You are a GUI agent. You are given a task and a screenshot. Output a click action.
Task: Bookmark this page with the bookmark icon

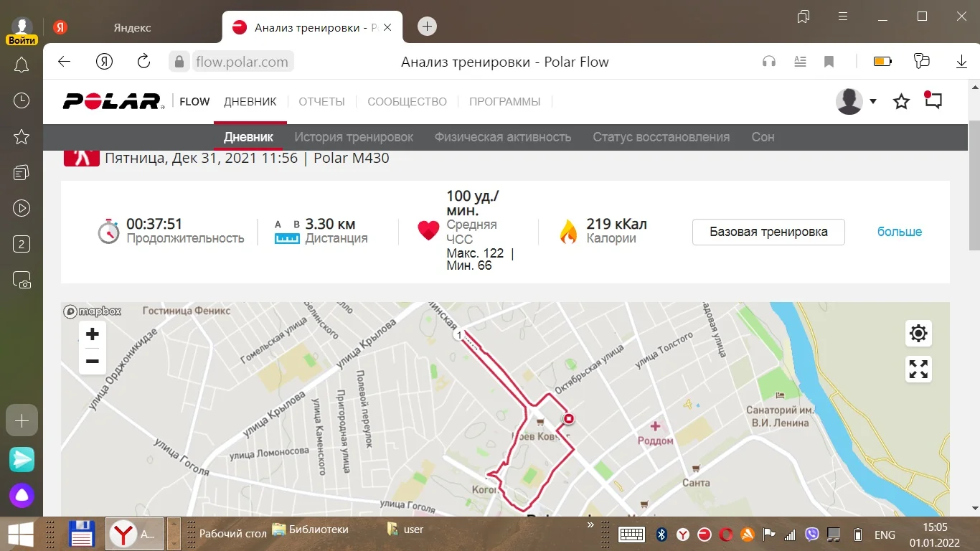coord(829,62)
